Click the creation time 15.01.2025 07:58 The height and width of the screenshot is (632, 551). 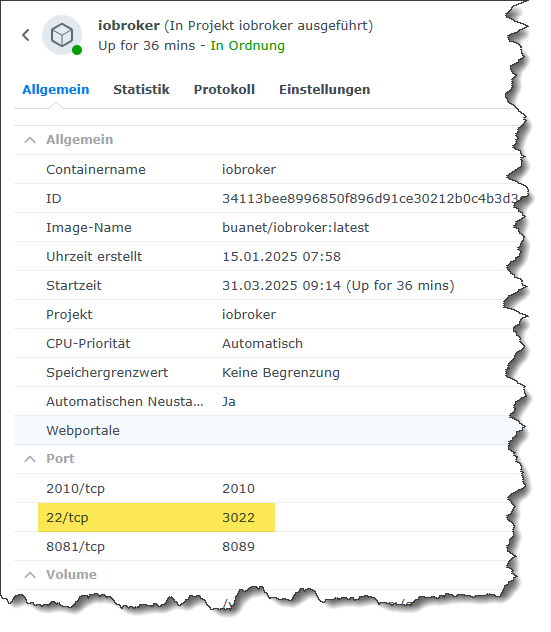[281, 256]
